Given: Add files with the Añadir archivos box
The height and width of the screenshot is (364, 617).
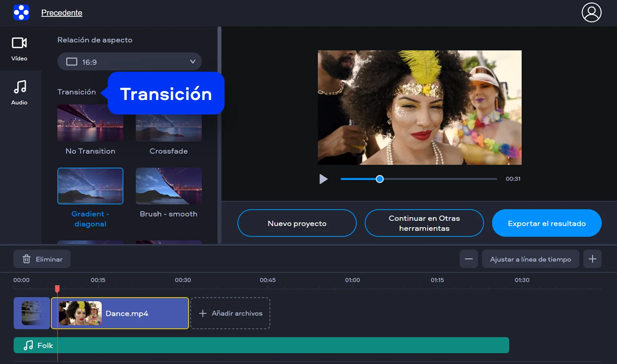Looking at the screenshot, I should (x=230, y=313).
